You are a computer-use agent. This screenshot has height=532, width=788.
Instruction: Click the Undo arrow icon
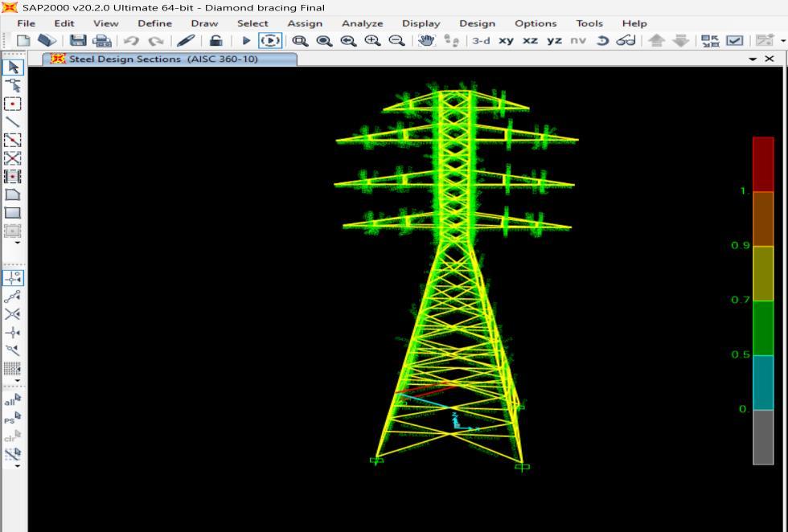point(130,41)
